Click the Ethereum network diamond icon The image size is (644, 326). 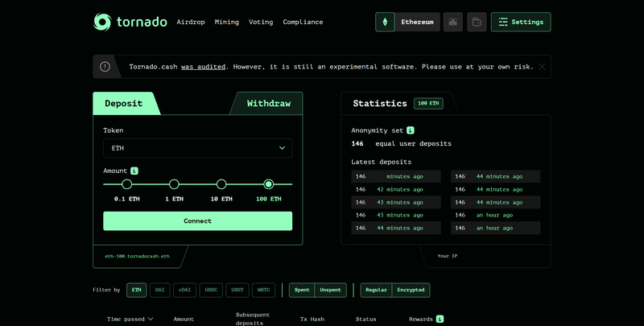[385, 22]
